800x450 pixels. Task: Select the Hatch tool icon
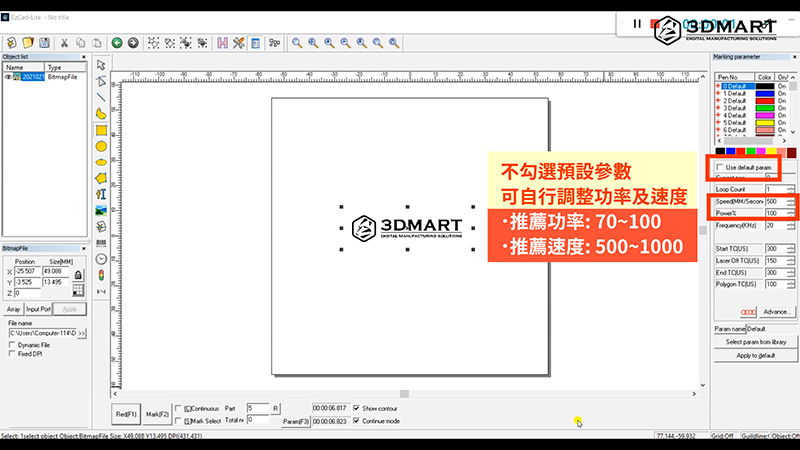[x=222, y=43]
